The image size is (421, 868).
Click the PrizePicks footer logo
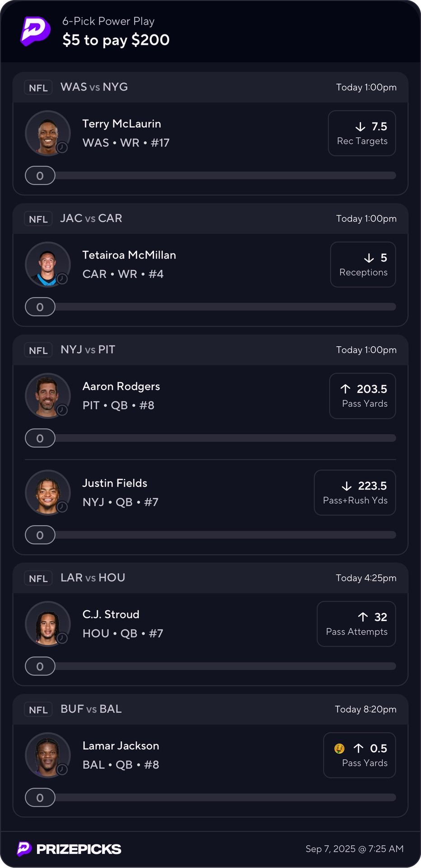[x=69, y=849]
